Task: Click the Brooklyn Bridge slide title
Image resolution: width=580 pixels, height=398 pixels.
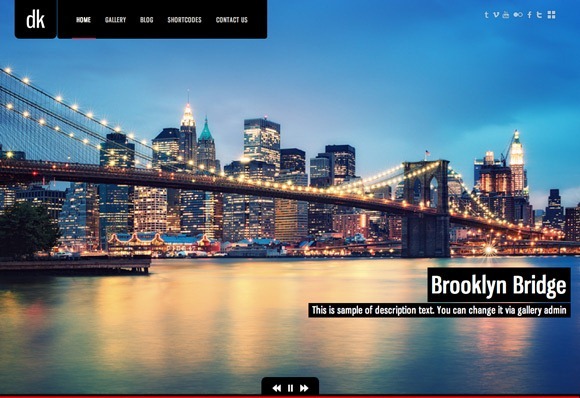Action: point(499,285)
